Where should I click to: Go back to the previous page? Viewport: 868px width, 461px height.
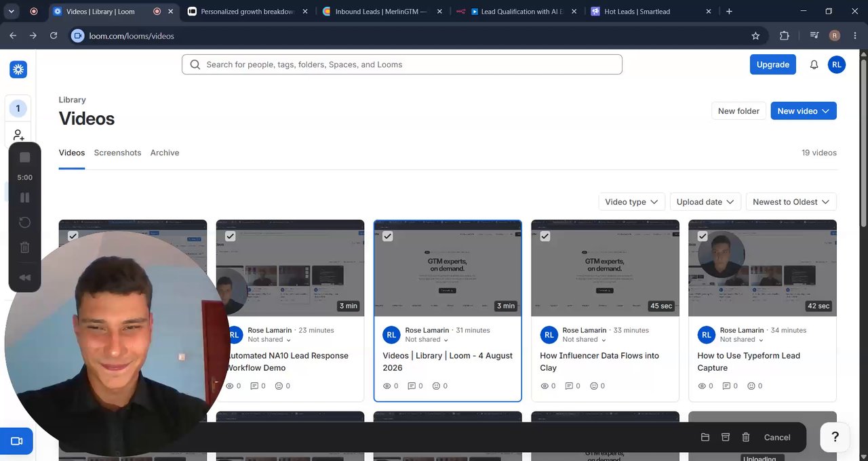click(x=13, y=36)
